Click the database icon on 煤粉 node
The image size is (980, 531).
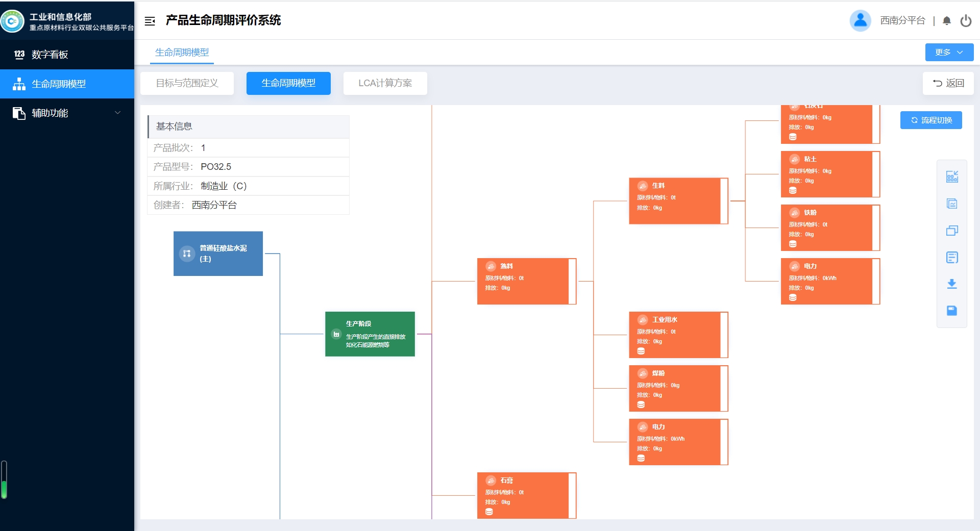(x=641, y=404)
